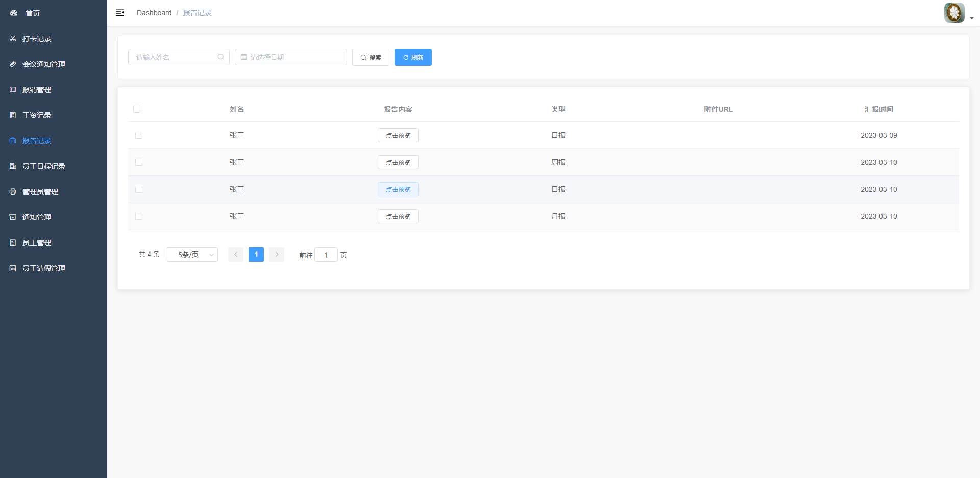
Task: Check the row dated 2023-03-09
Action: pos(139,135)
